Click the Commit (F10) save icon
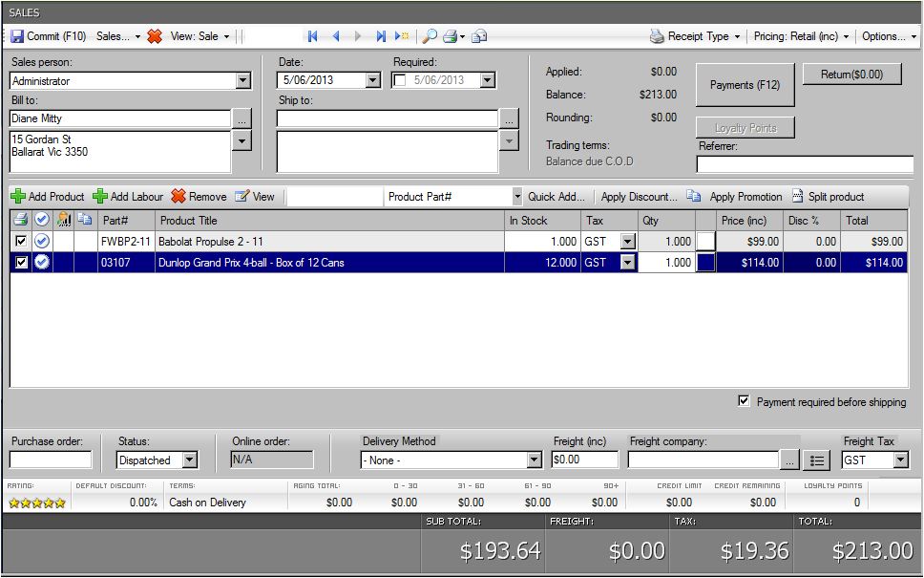 [17, 36]
